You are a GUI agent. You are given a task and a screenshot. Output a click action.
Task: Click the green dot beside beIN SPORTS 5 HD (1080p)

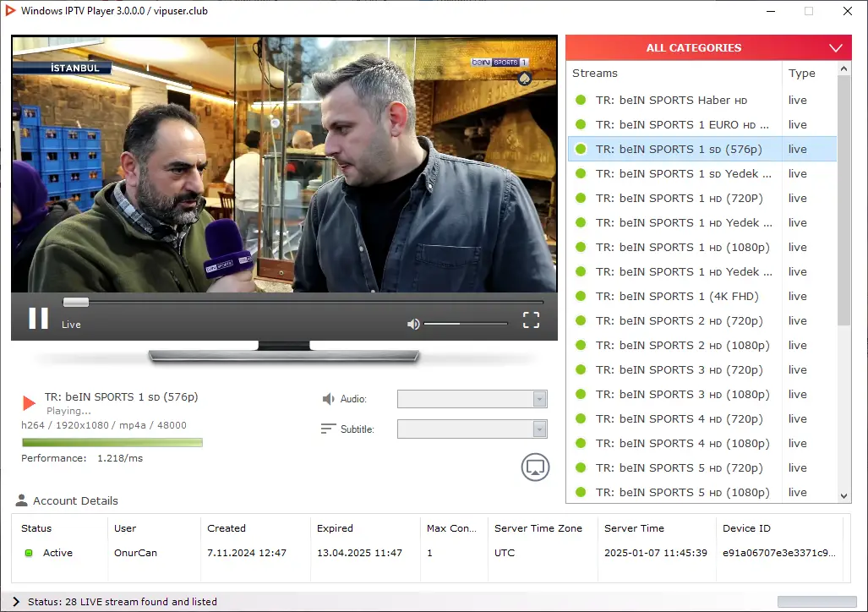pos(581,492)
